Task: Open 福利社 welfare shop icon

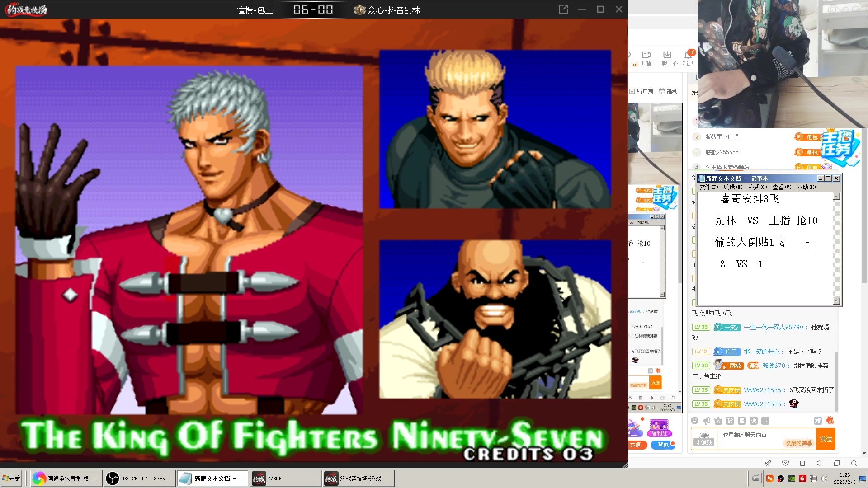Action: pyautogui.click(x=659, y=427)
